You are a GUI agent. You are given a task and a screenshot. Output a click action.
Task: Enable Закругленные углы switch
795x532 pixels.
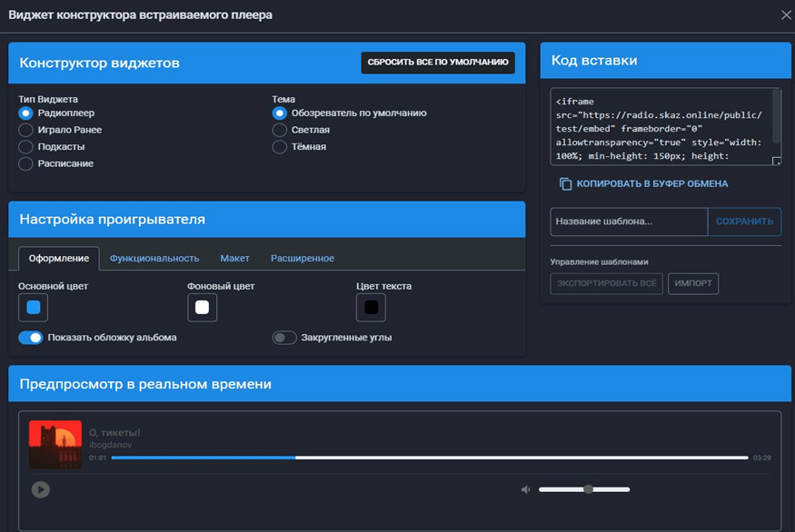(x=284, y=338)
